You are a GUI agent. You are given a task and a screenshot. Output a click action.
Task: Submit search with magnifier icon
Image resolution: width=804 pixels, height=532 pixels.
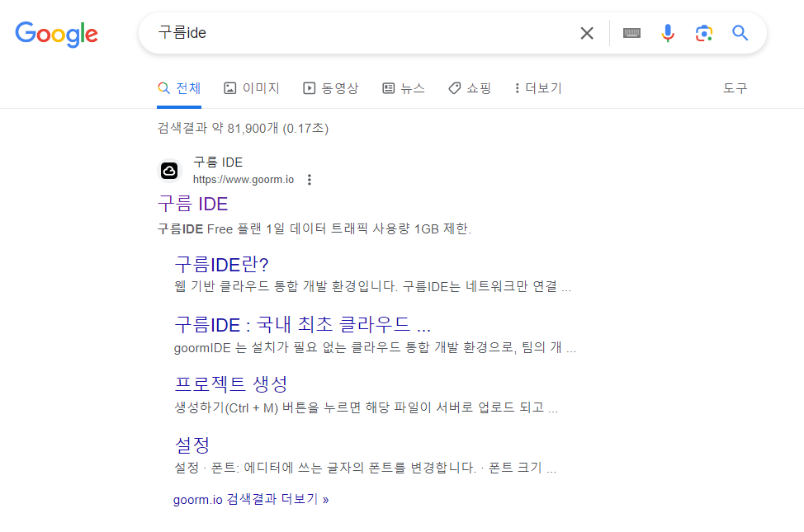(x=740, y=33)
